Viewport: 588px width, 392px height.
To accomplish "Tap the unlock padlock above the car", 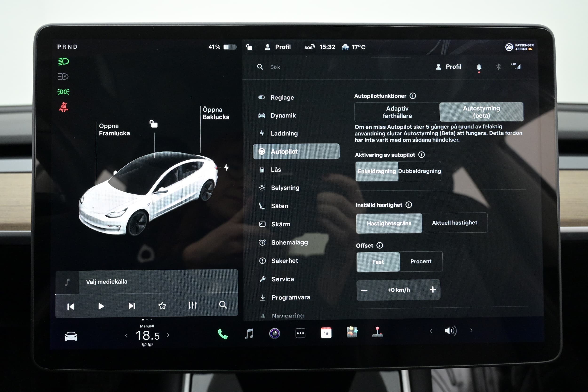I will 154,123.
